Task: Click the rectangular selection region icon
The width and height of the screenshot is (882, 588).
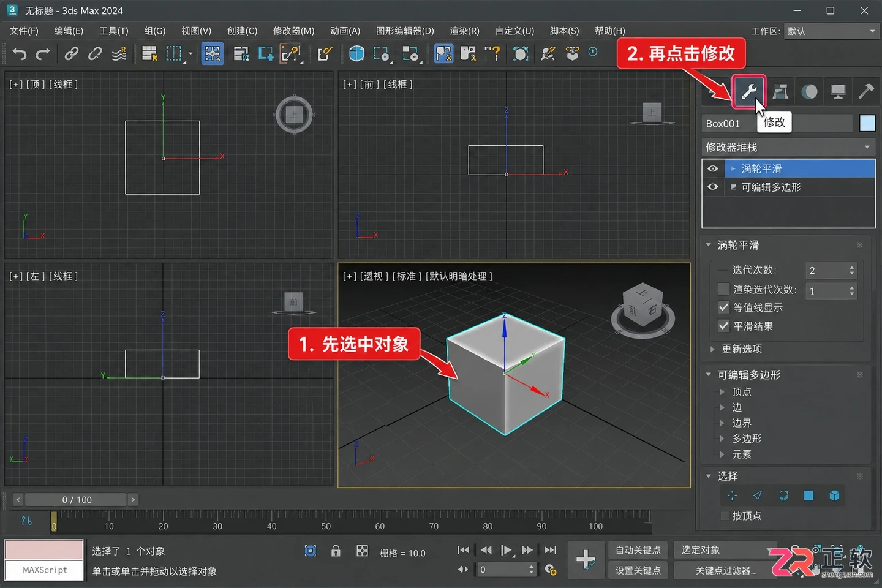Action: [175, 54]
